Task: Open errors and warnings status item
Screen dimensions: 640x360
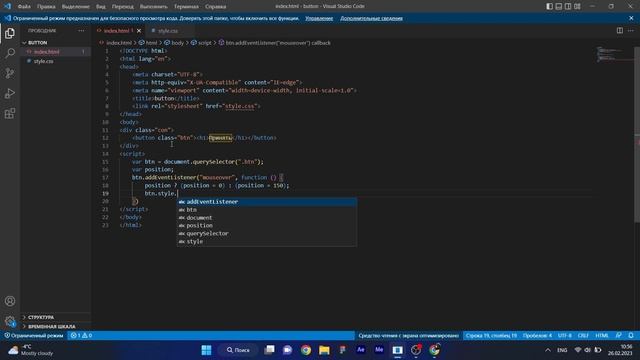Action: [x=81, y=336]
